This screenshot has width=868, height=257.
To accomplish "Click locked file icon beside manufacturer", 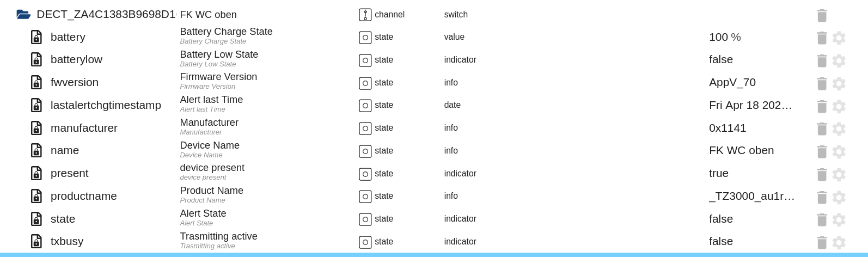I will coord(36,128).
